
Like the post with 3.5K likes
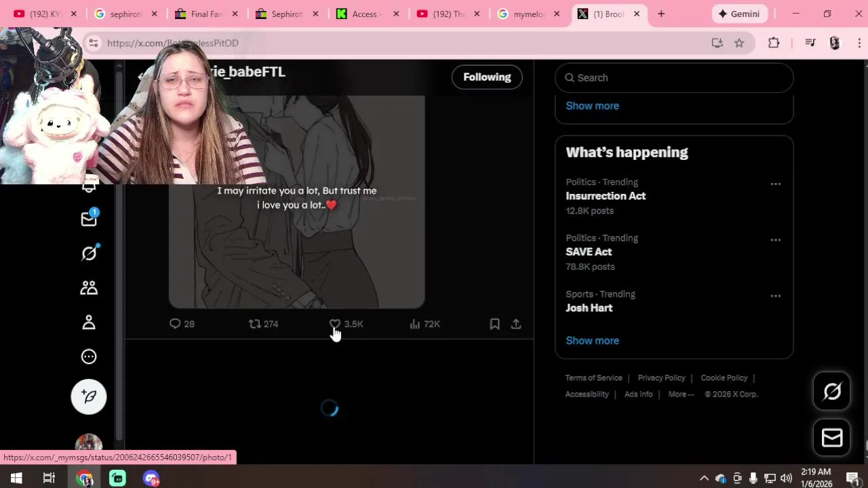(346, 324)
